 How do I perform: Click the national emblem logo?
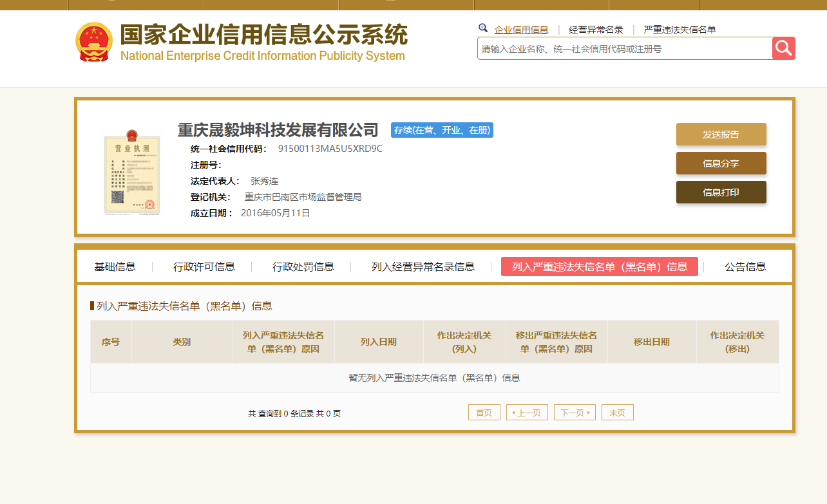94,42
